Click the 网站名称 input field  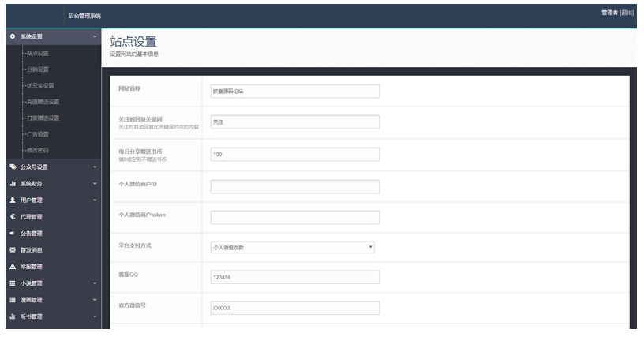(294, 91)
